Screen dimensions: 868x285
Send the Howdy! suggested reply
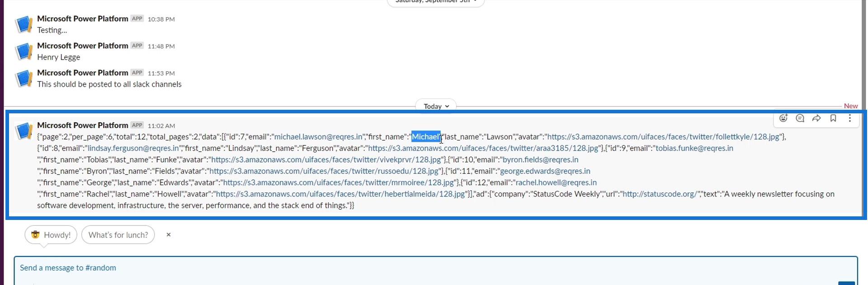pyautogui.click(x=51, y=235)
